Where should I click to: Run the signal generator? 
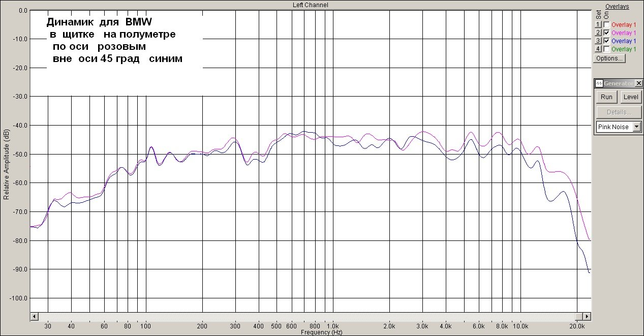coord(606,97)
